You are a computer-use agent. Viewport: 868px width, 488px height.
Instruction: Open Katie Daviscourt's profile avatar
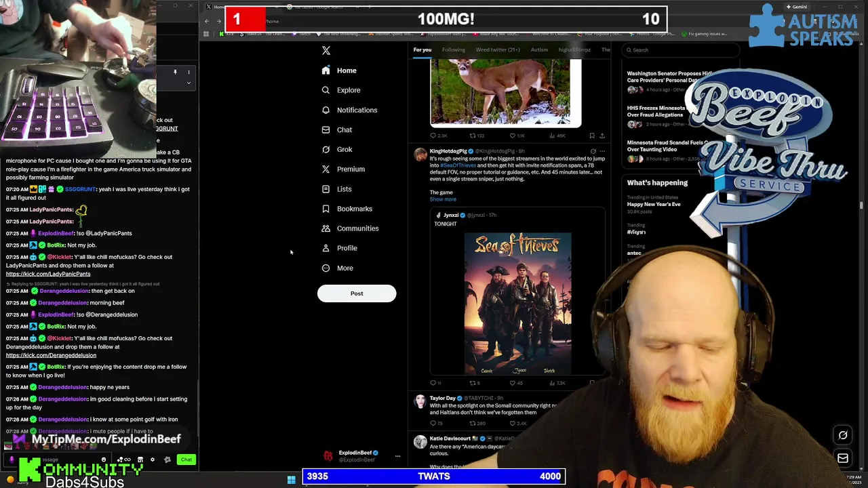coord(420,443)
